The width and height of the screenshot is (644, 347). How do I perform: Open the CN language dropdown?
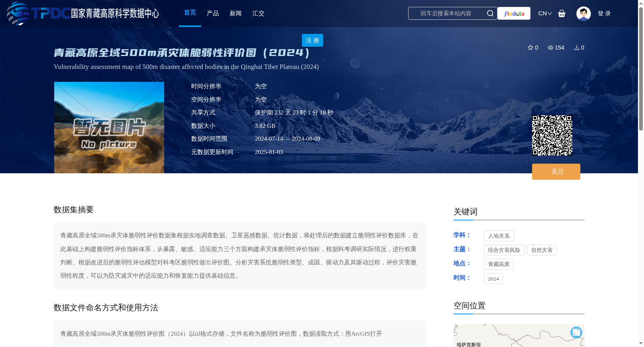[x=545, y=13]
